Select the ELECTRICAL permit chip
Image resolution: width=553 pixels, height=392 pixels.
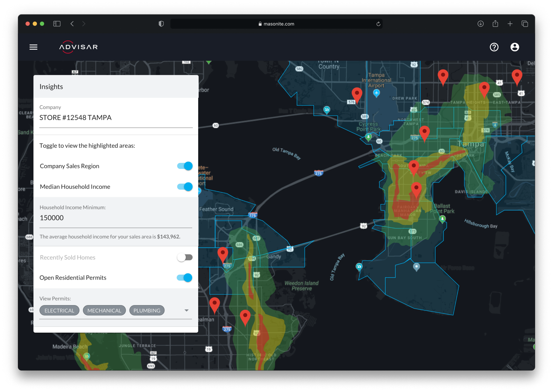coord(59,311)
